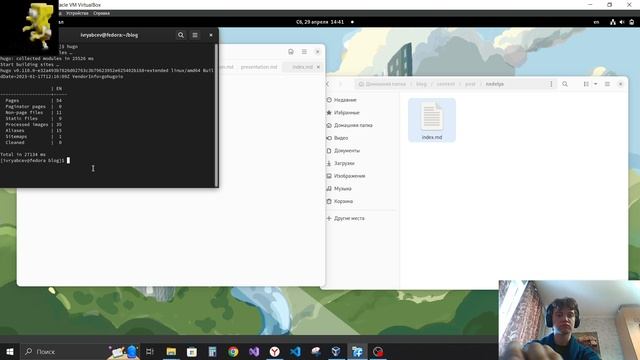Toggle grid/list view in file manager
The image size is (640, 360).
tap(586, 84)
